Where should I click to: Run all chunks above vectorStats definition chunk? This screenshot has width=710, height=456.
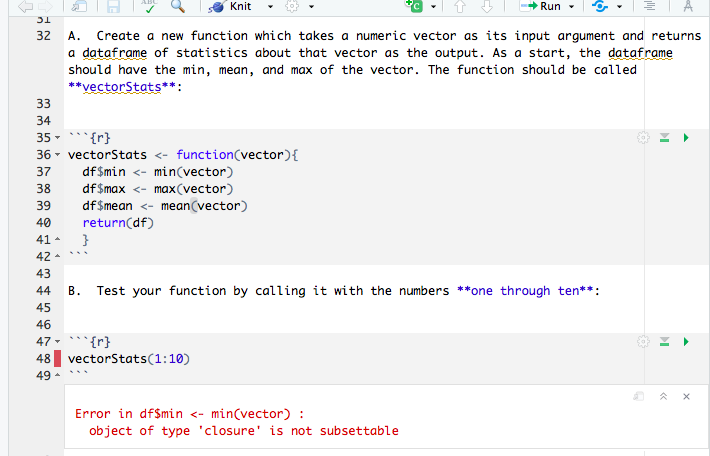coord(664,138)
